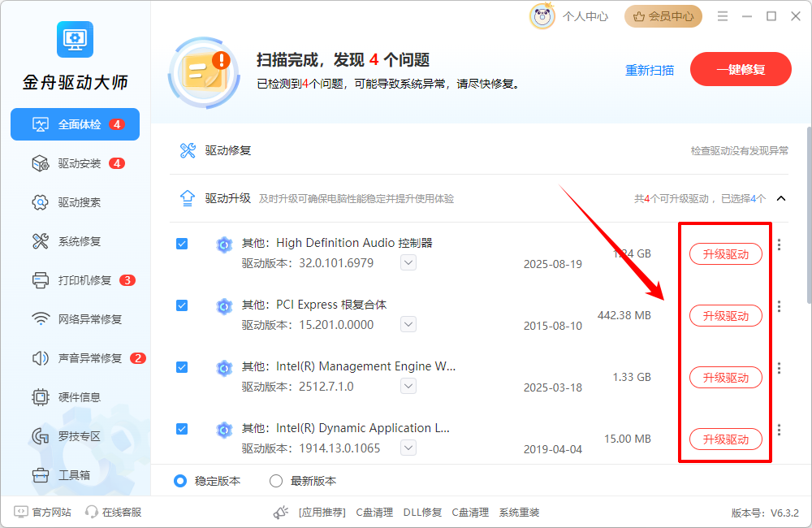Click gear icon of High Definition Audio driver

pyautogui.click(x=224, y=245)
